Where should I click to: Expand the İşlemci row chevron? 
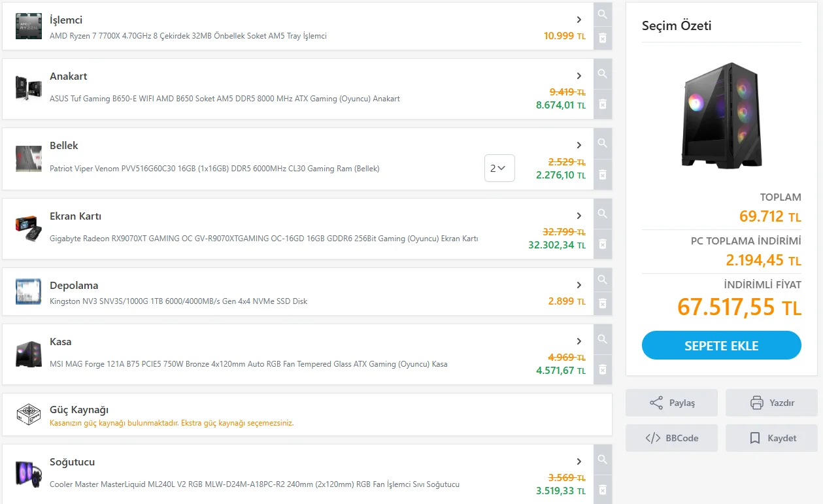pyautogui.click(x=579, y=20)
